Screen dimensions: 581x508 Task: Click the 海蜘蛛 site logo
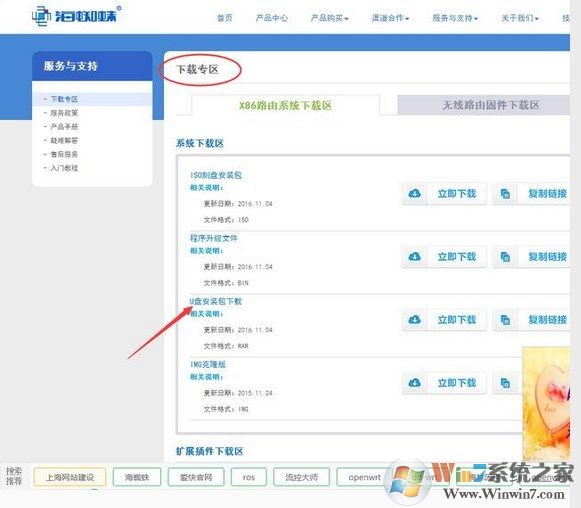[76, 16]
